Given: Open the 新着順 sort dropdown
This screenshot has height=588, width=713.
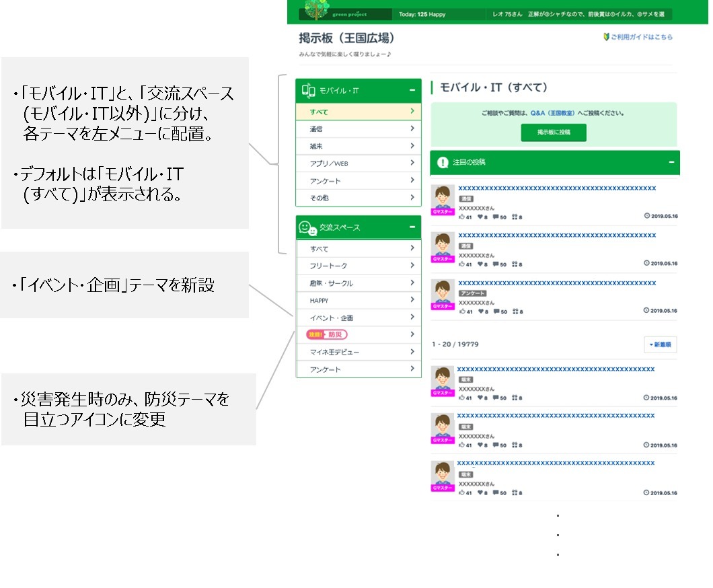Looking at the screenshot, I should [660, 344].
